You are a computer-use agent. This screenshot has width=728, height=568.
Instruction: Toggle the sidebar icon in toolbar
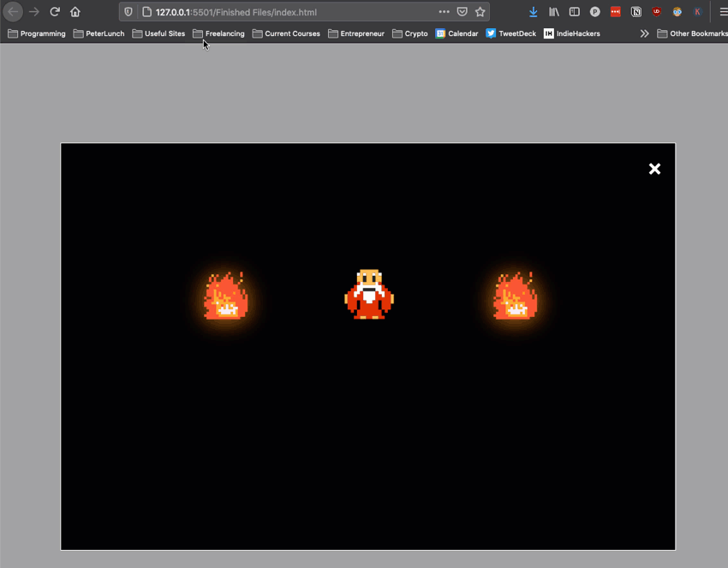tap(575, 12)
